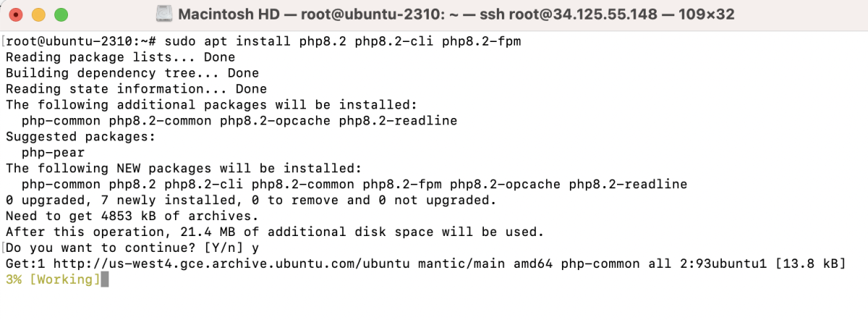This screenshot has height=320, width=868.
Task: Click the Macintosh HD drive icon in title bar
Action: click(164, 14)
